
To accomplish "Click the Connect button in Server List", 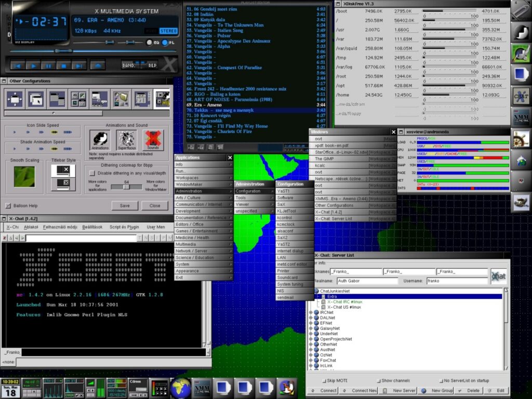I will (x=325, y=390).
